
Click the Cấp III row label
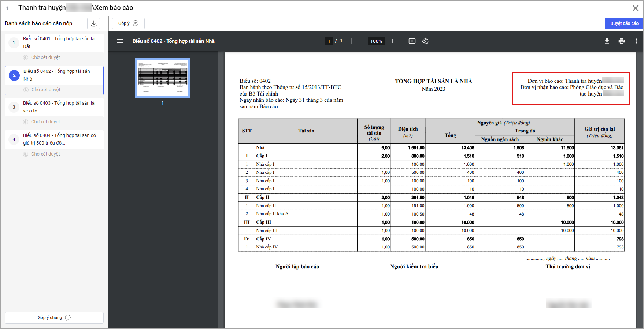[264, 222]
